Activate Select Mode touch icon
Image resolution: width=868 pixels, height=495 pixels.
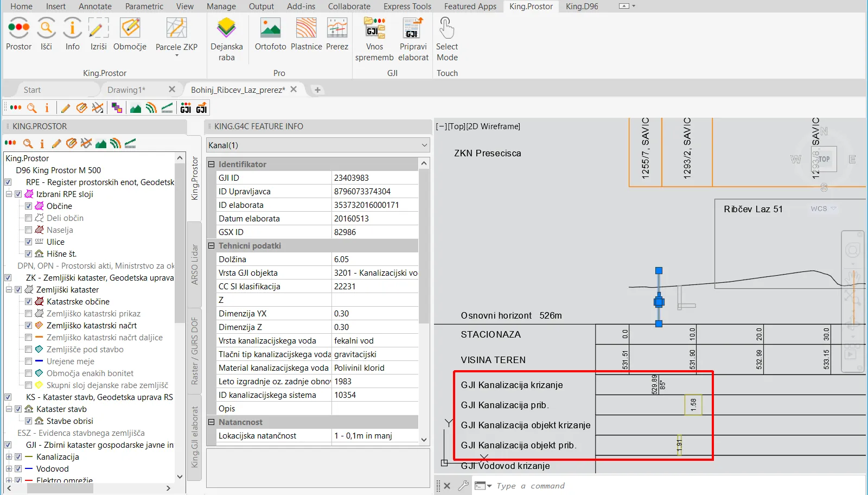tap(446, 28)
